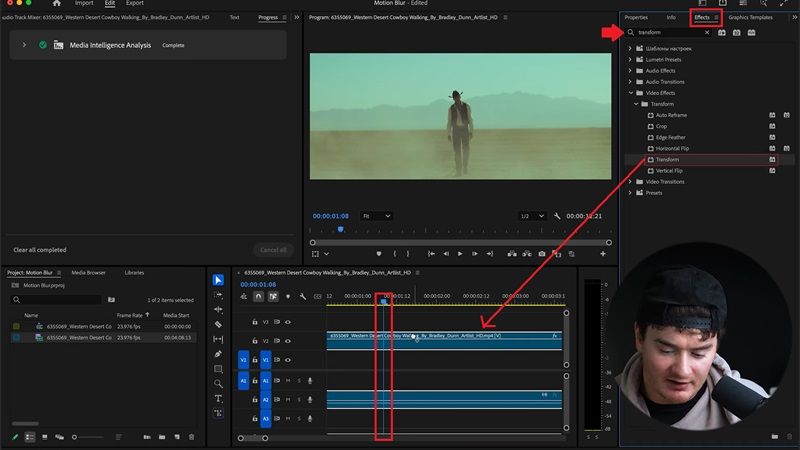Go to In point

click(x=431, y=254)
